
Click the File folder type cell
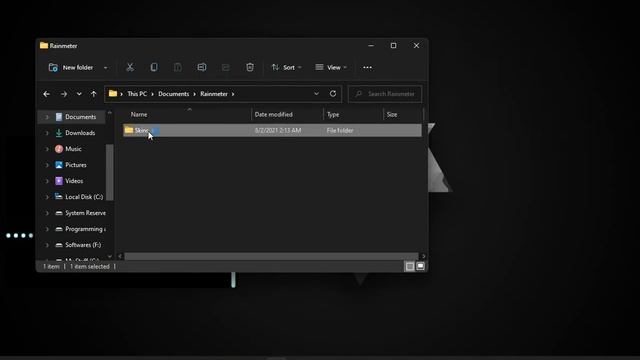coord(340,130)
